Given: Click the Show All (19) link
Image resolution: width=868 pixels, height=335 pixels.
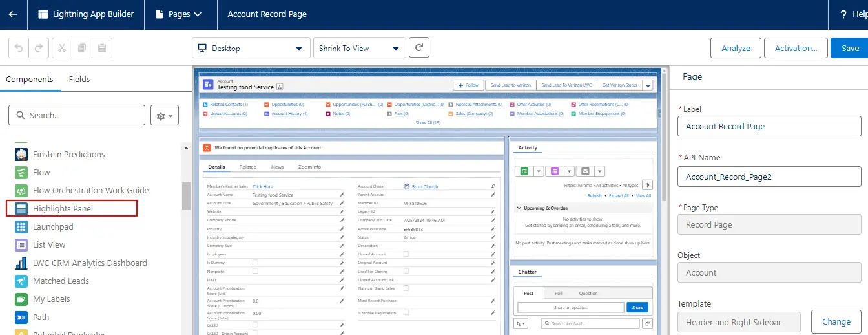Looking at the screenshot, I should 428,122.
